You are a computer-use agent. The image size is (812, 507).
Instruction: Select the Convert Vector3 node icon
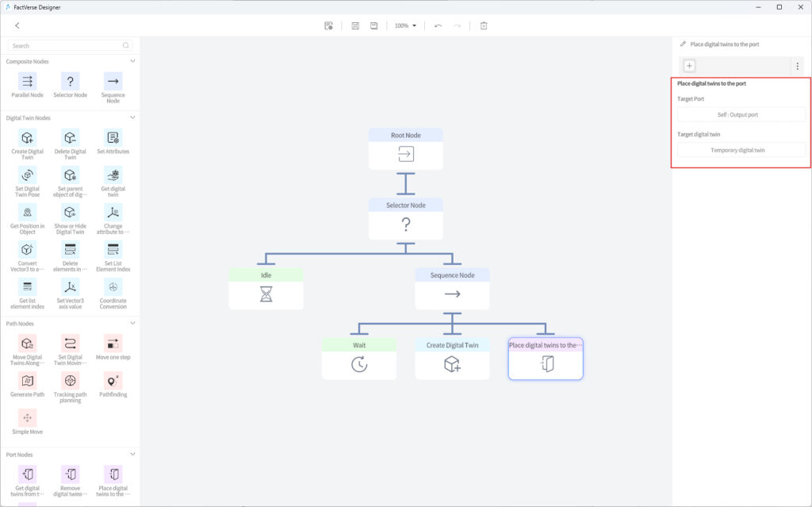click(28, 250)
